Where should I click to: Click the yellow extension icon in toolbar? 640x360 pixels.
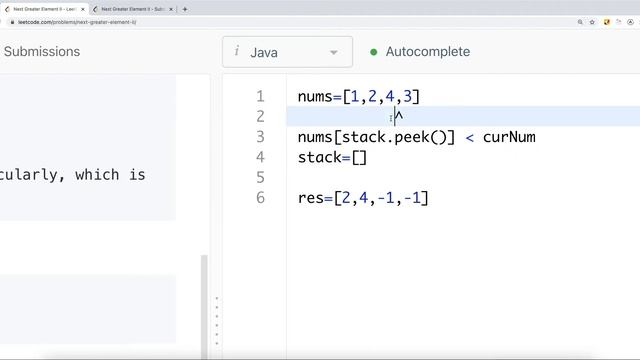point(607,22)
